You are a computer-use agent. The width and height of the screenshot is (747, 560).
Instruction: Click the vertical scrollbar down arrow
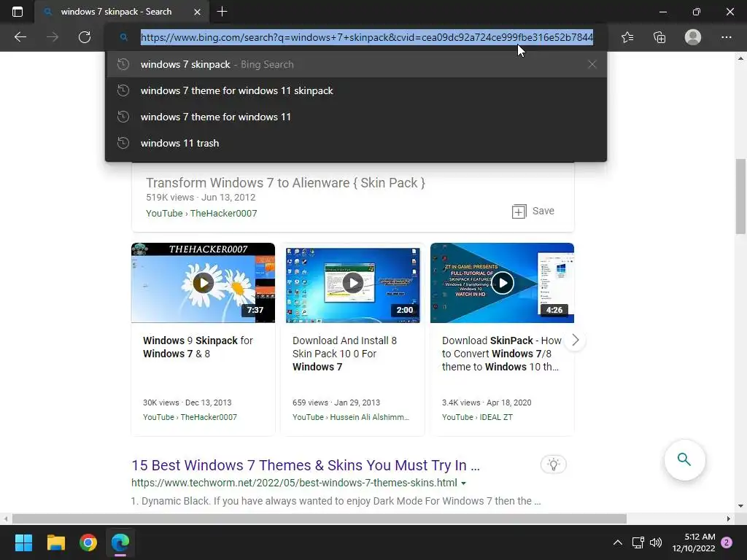[740, 506]
